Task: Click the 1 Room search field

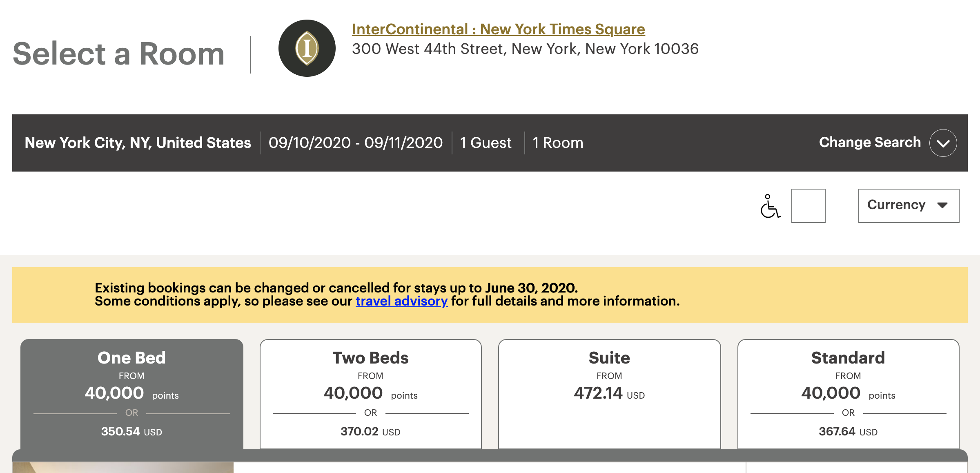Action: click(558, 143)
